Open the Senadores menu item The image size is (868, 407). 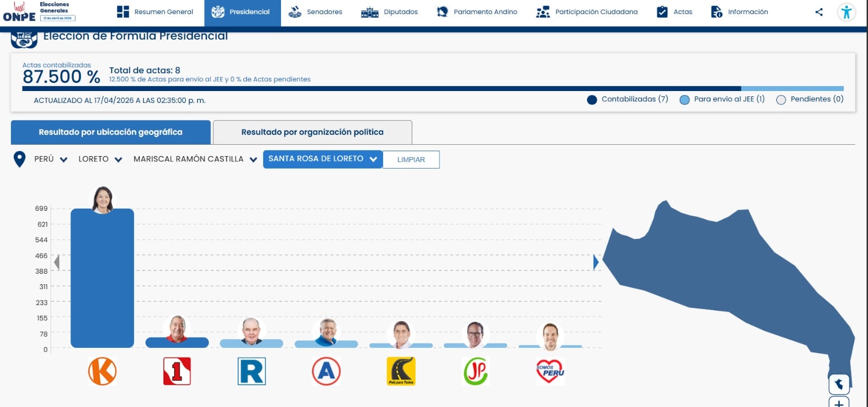[x=315, y=12]
